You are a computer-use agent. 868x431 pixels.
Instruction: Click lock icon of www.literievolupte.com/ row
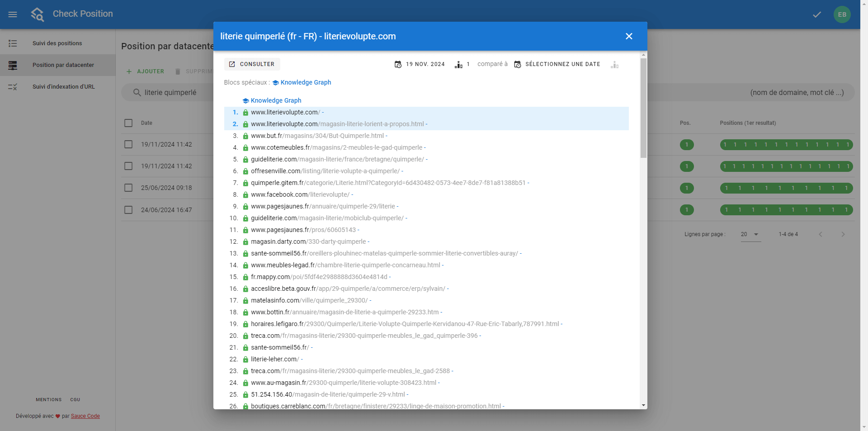(x=245, y=113)
